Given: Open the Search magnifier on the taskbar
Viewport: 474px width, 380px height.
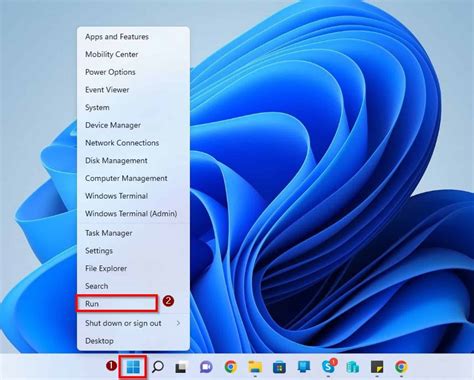Looking at the screenshot, I should (158, 367).
